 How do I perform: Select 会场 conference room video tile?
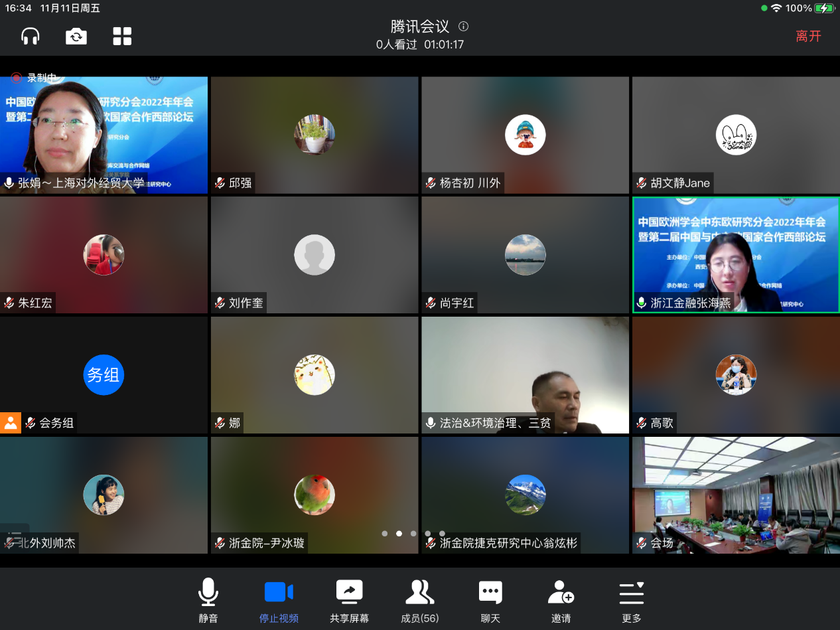(x=735, y=495)
